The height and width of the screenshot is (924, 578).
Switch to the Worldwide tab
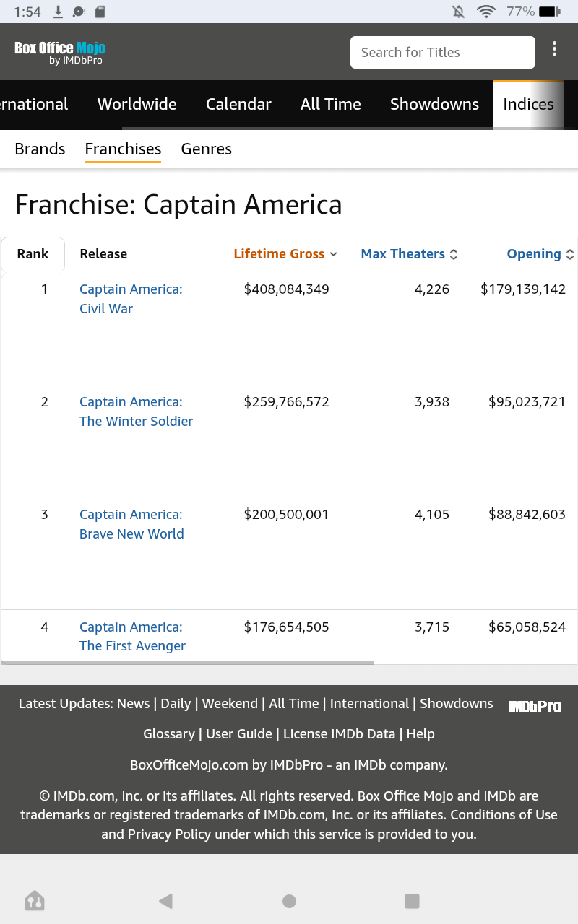137,104
